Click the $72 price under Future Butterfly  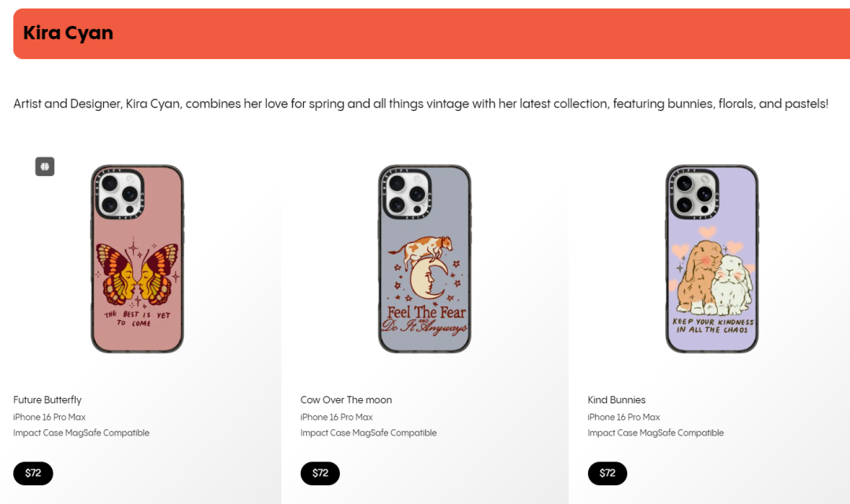pos(33,473)
